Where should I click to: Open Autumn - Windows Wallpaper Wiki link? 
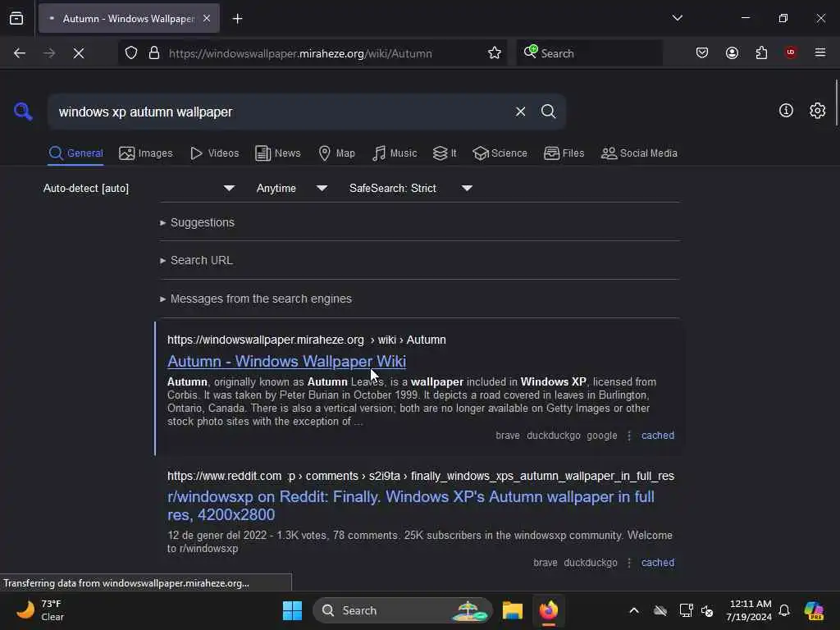point(286,361)
